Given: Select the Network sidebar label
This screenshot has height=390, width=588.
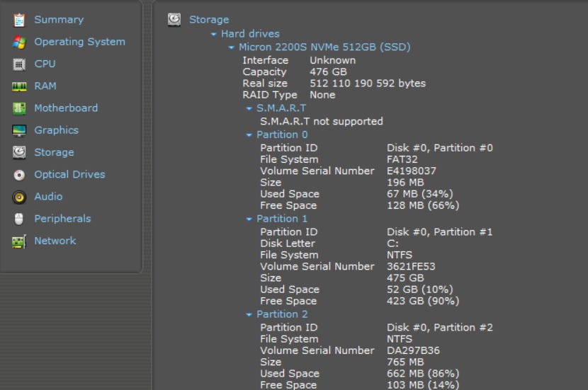Looking at the screenshot, I should (x=55, y=241).
